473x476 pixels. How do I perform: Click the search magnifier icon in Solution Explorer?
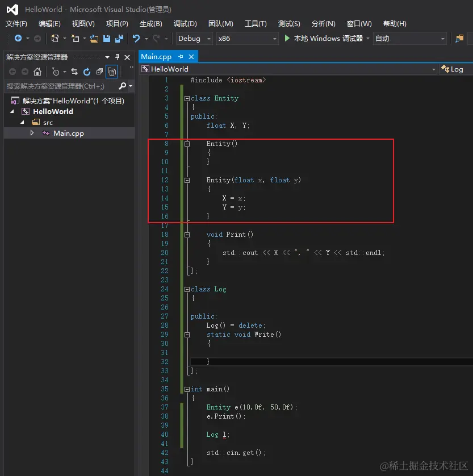[x=122, y=86]
